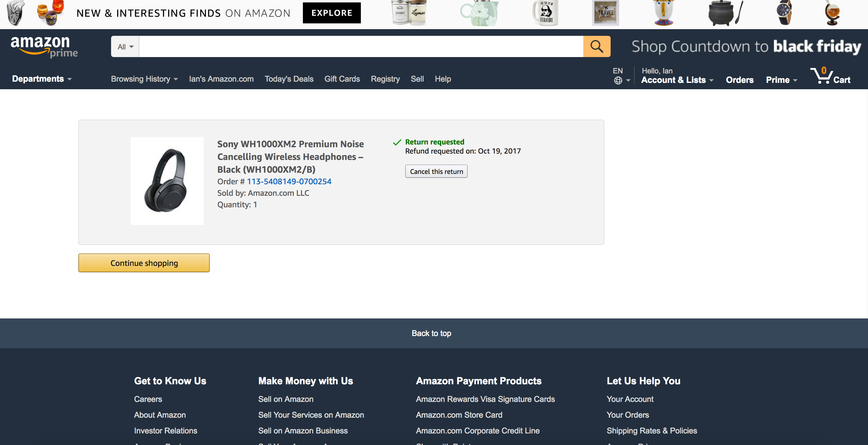
Task: Open Amazon.com Corporate Credit Line link
Action: (x=477, y=431)
